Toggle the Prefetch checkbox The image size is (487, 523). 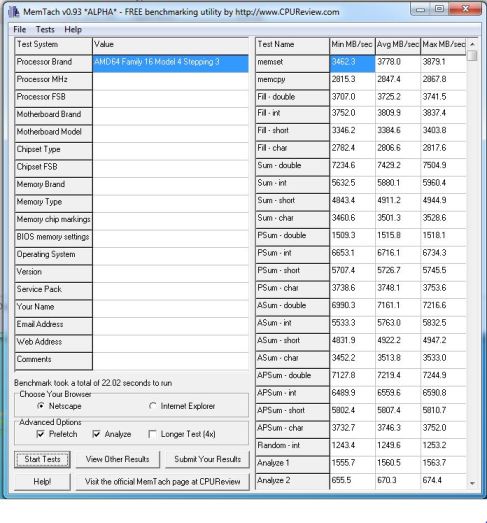(x=40, y=434)
